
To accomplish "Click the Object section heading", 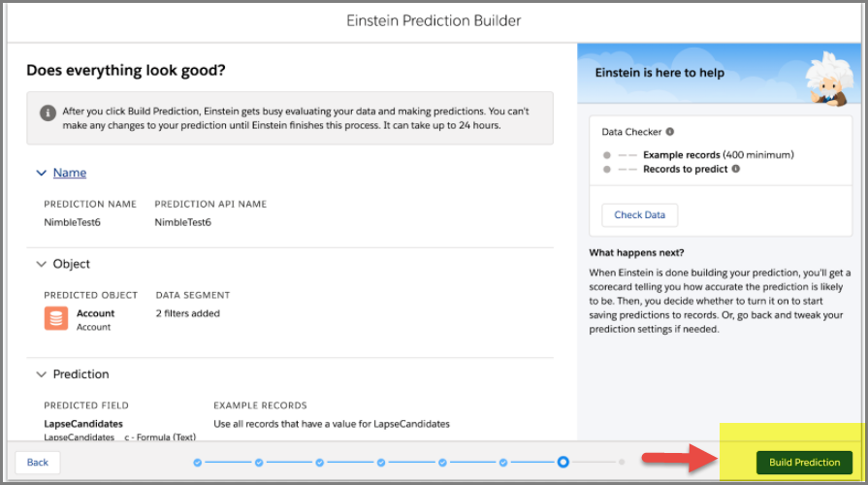I will tap(72, 264).
